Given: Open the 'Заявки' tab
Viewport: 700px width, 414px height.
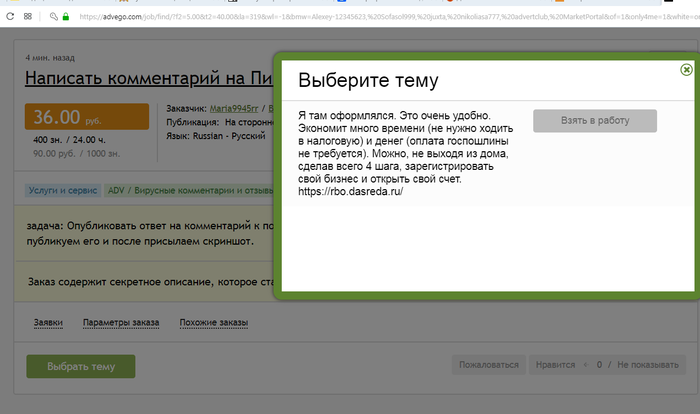Looking at the screenshot, I should click(x=48, y=322).
